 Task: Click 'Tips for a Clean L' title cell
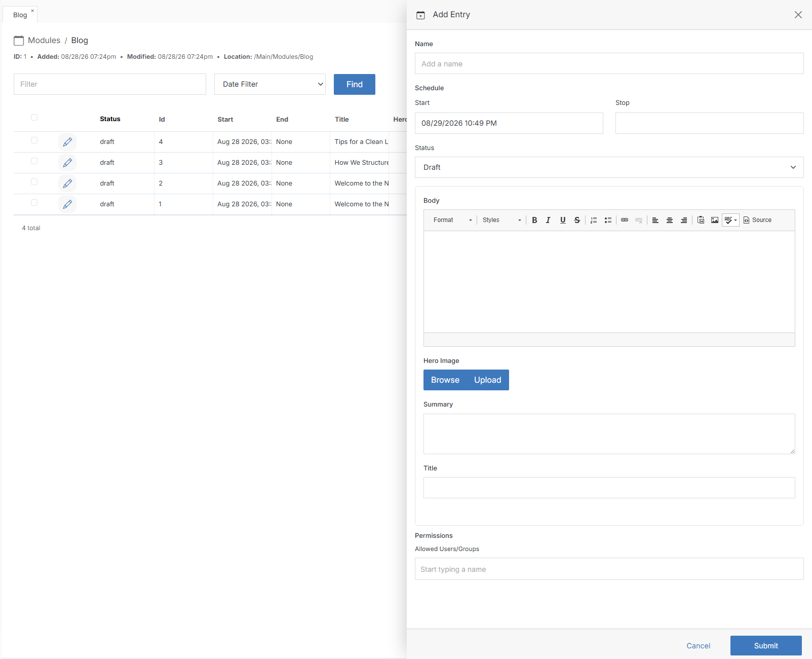361,142
